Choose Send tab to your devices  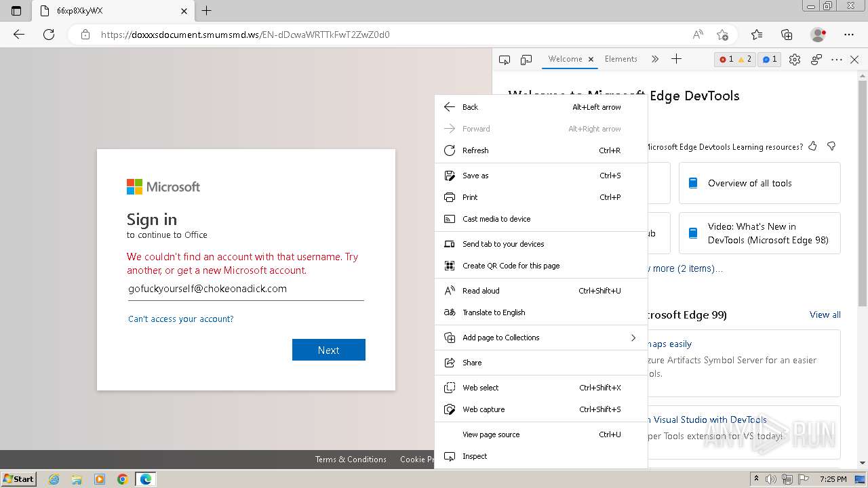[541, 244]
